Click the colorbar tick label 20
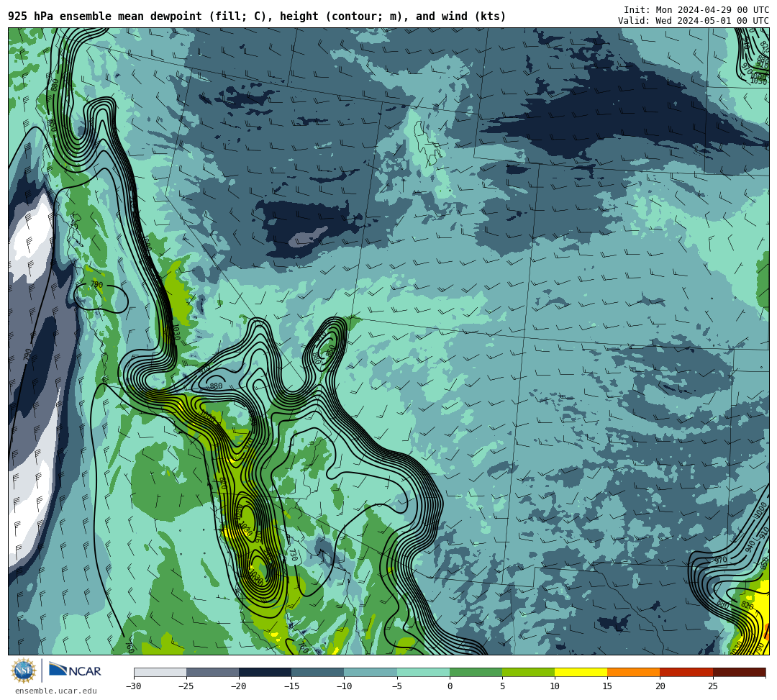Image resolution: width=777 pixels, height=700 pixels. [660, 686]
